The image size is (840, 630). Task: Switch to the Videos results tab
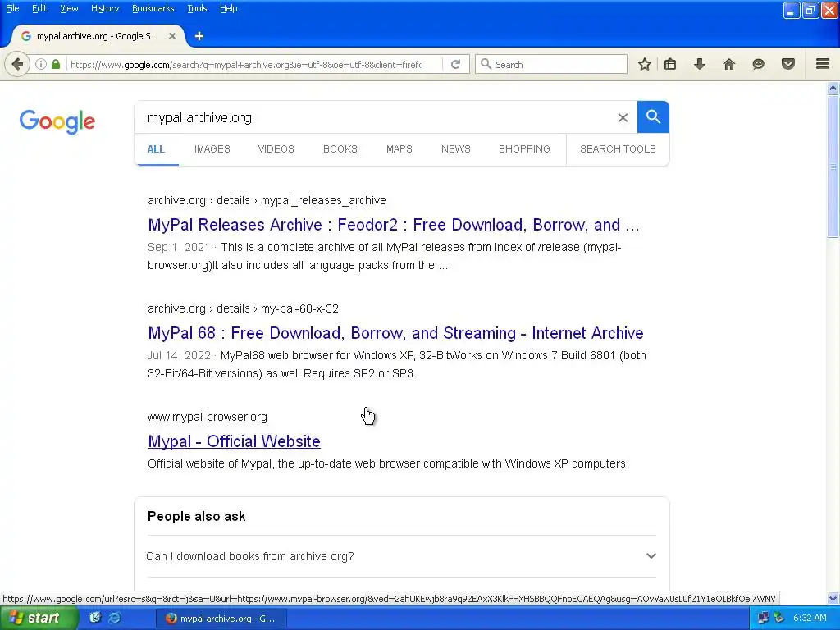pyautogui.click(x=276, y=149)
